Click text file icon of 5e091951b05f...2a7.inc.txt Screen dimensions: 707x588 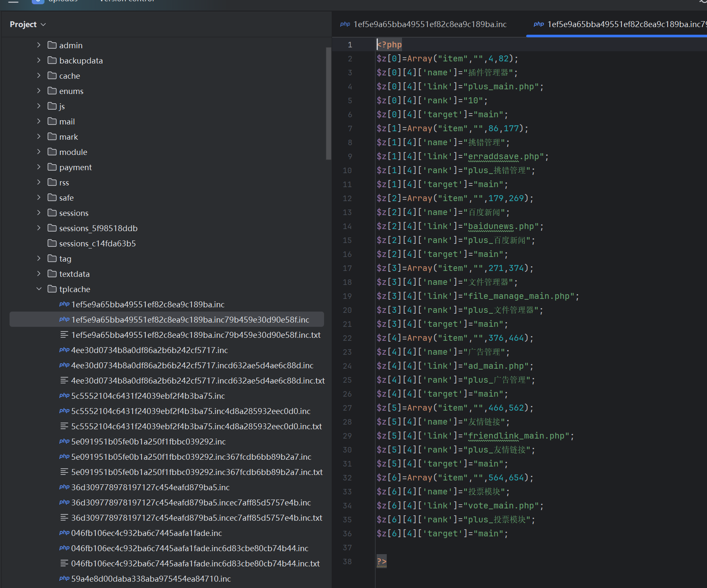[64, 472]
